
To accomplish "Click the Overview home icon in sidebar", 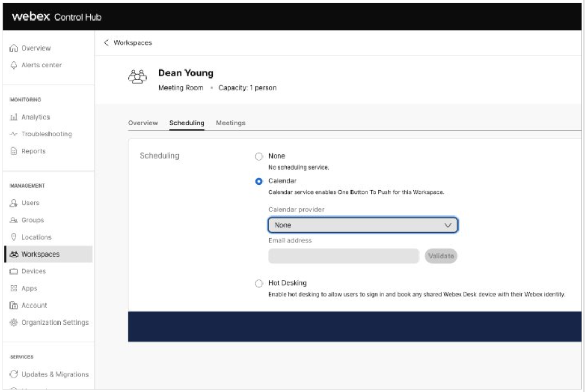I will 14,48.
